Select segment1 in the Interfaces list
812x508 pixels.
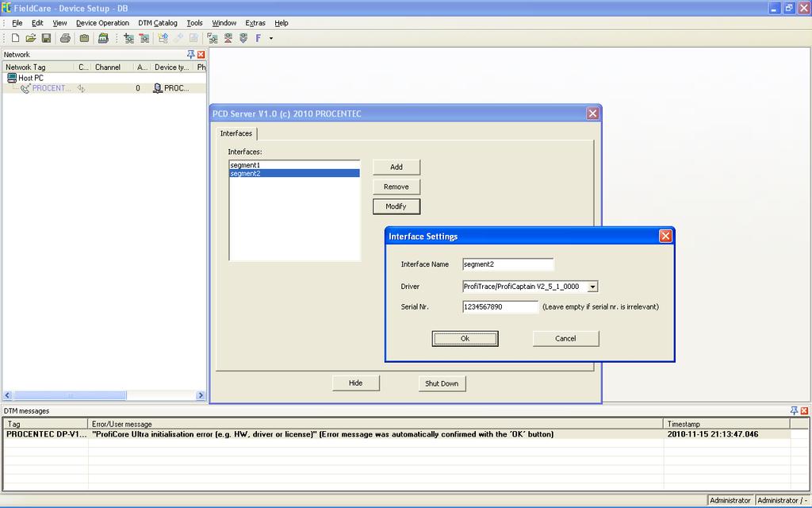[x=294, y=165]
